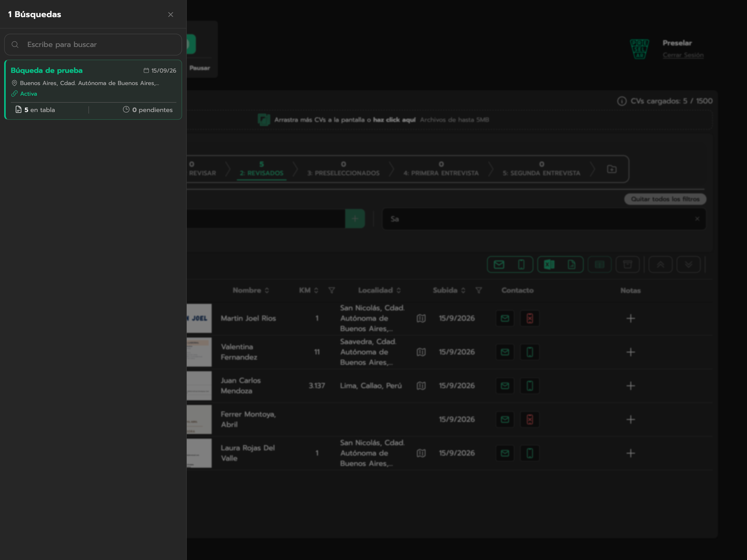The height and width of the screenshot is (560, 747).
Task: Open the KM column filter funnel
Action: [x=332, y=290]
